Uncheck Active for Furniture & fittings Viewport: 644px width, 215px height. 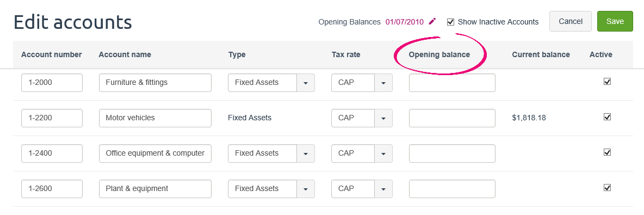click(607, 82)
